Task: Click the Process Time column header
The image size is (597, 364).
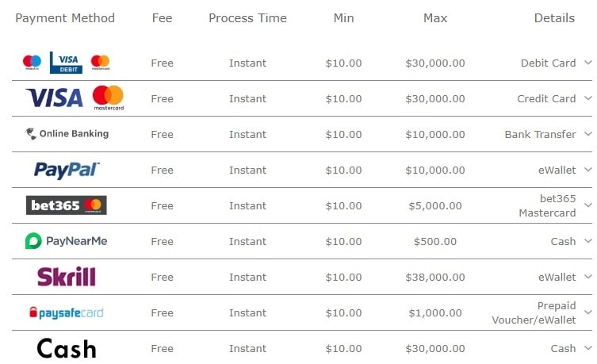Action: 247,18
